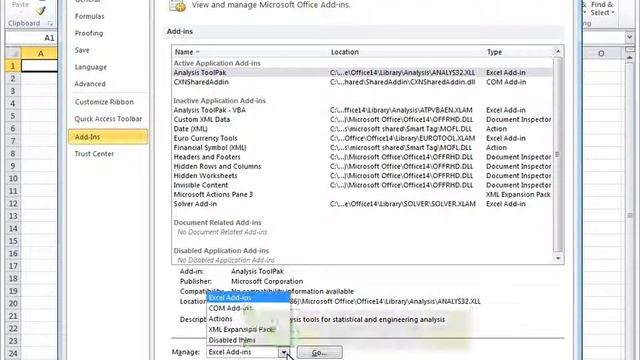Open Find & Select dropdown in Excel ribbon
Screen dimensions: 640x360
(x=602, y=9)
